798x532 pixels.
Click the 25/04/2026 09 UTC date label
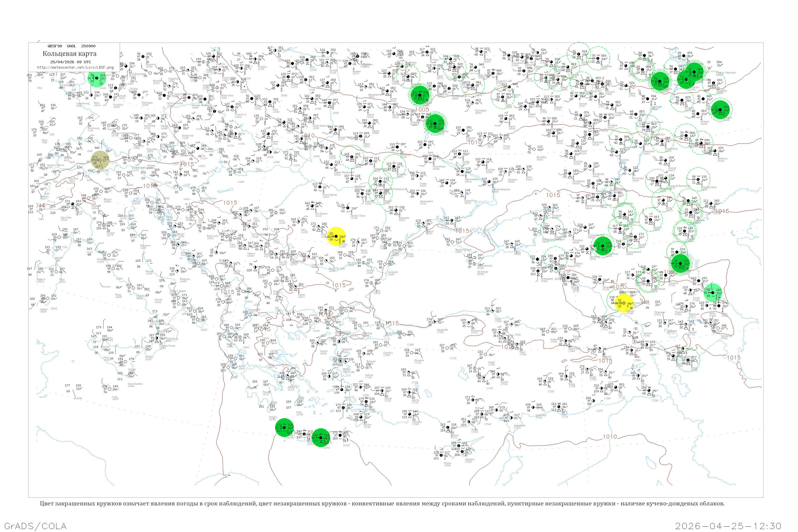[70, 62]
